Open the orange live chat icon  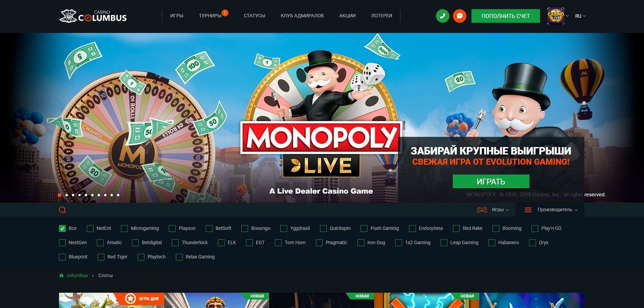point(460,16)
